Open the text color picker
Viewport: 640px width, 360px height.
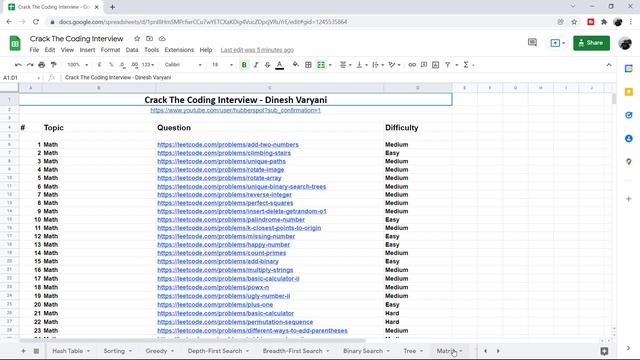[x=280, y=65]
